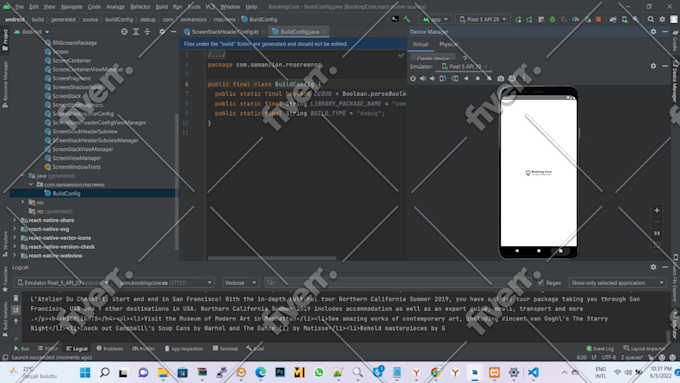Select the BuildConfig file in the tree
Screen dimensions: 680x383
click(66, 193)
